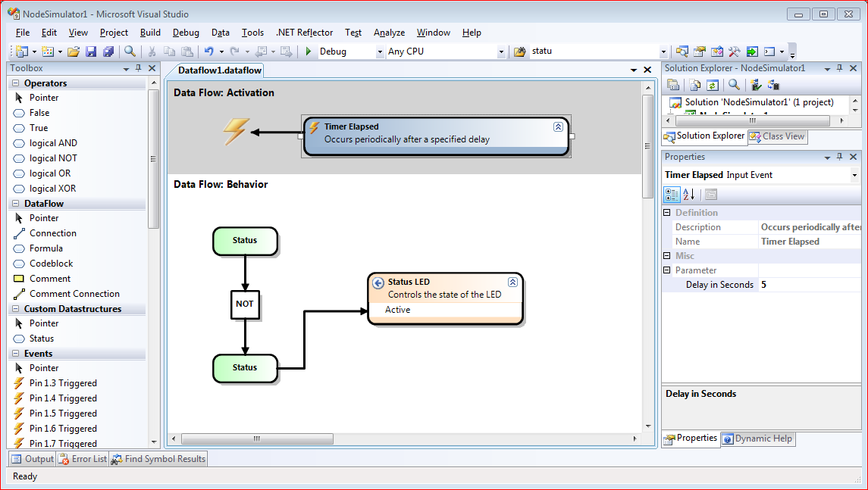Open the Debug configuration dropdown

pos(380,51)
